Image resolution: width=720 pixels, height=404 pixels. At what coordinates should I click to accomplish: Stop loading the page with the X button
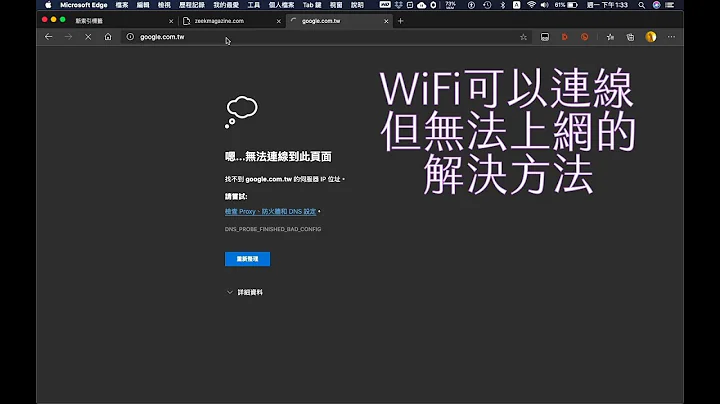tap(88, 37)
